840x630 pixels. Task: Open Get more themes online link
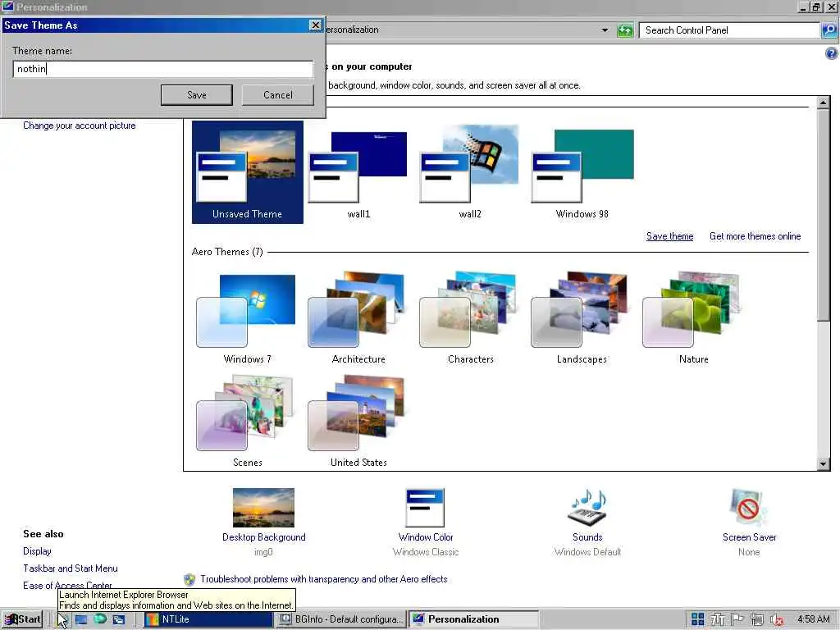tap(755, 236)
